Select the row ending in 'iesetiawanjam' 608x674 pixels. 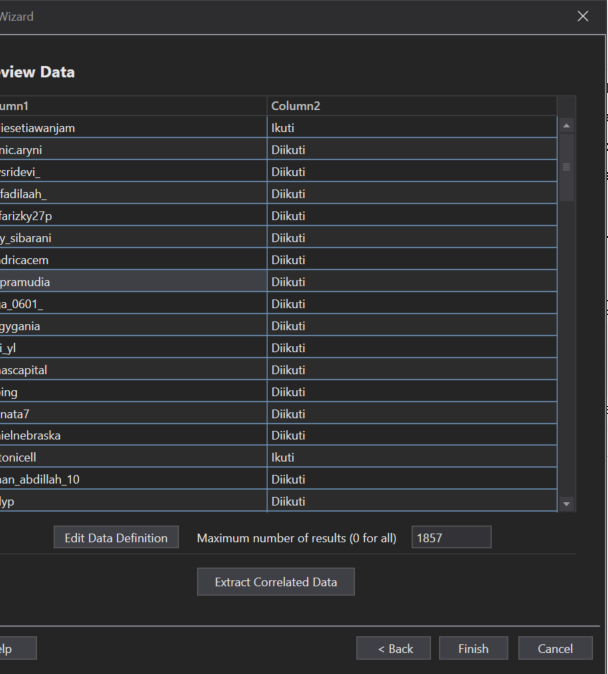coord(279,128)
